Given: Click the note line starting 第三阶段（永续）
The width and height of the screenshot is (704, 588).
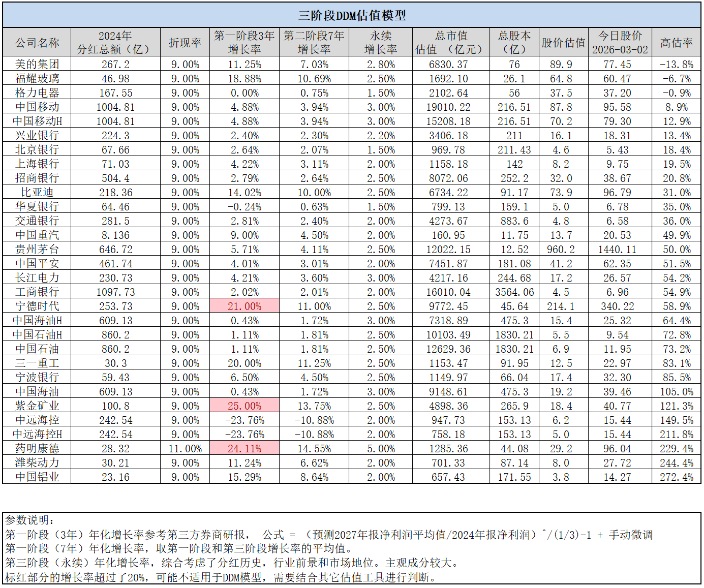Looking at the screenshot, I should tap(232, 563).
